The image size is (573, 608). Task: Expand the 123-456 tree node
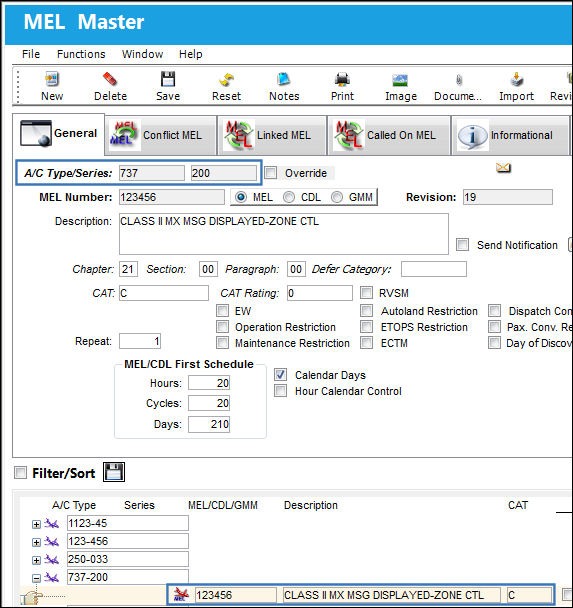[x=36, y=542]
